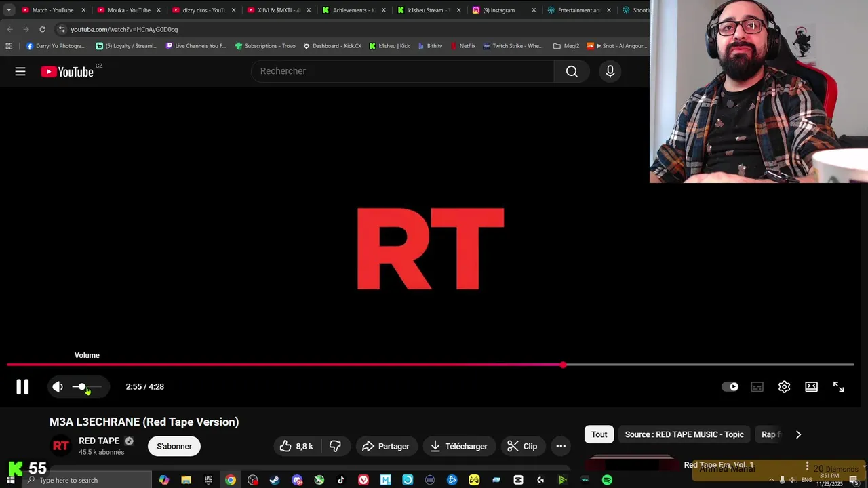Open Spotify from the taskbar
Screen dimensions: 868x488
point(607,480)
